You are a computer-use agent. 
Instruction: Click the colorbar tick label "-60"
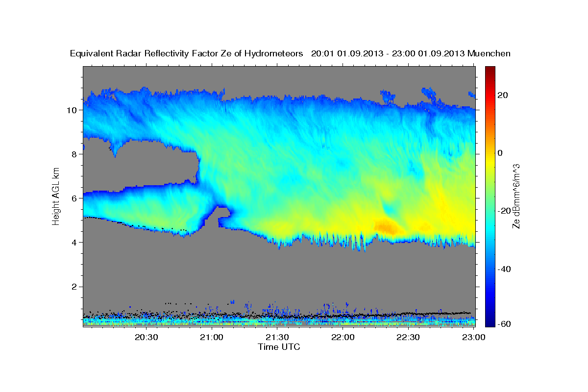point(504,324)
